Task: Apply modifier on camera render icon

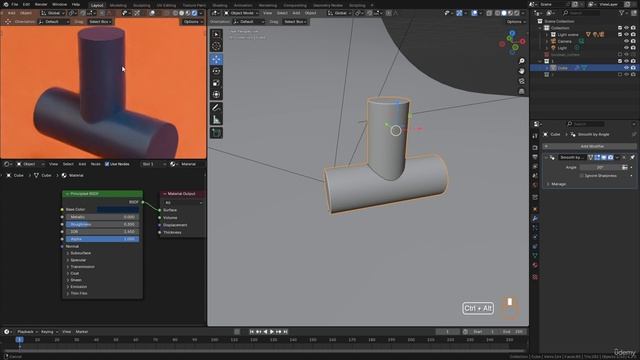Action: point(610,157)
